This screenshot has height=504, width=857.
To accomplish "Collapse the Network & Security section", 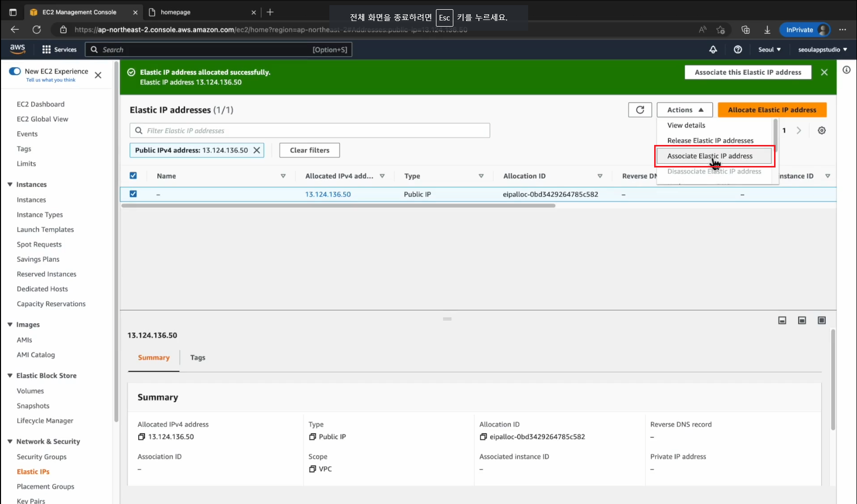I will pos(10,442).
